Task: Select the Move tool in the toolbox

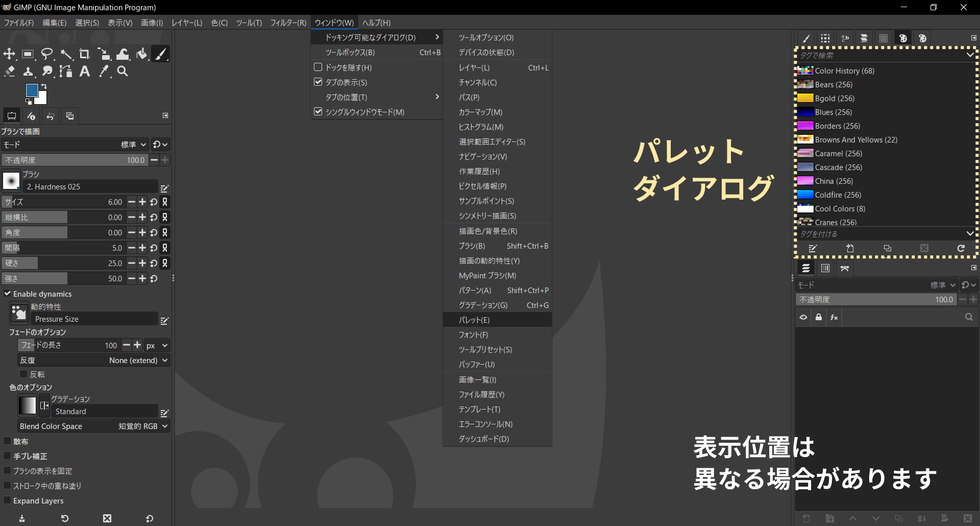Action: (x=9, y=54)
